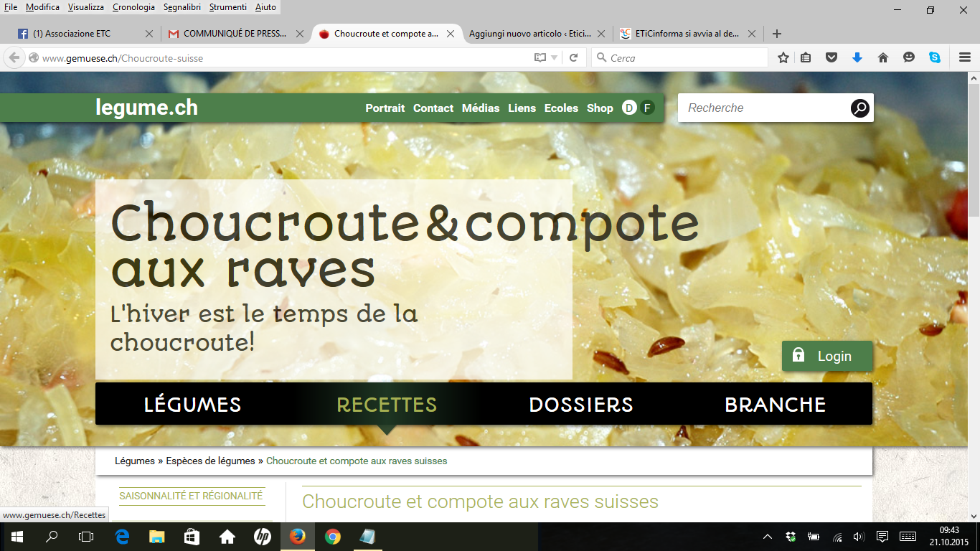Open volume control in tray

[x=859, y=537]
